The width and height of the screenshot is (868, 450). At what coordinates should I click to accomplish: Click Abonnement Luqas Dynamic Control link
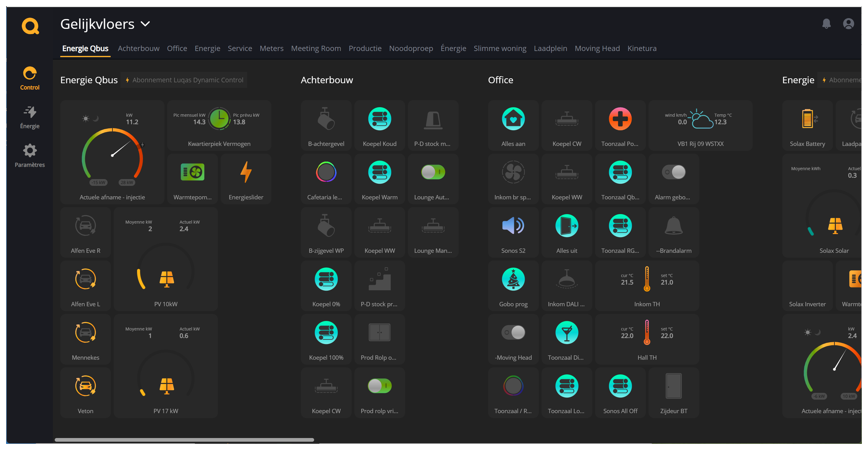click(x=184, y=80)
